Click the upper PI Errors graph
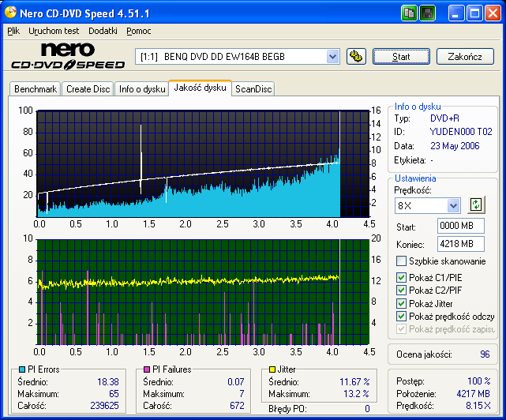This screenshot has height=420, width=506. pos(203,163)
